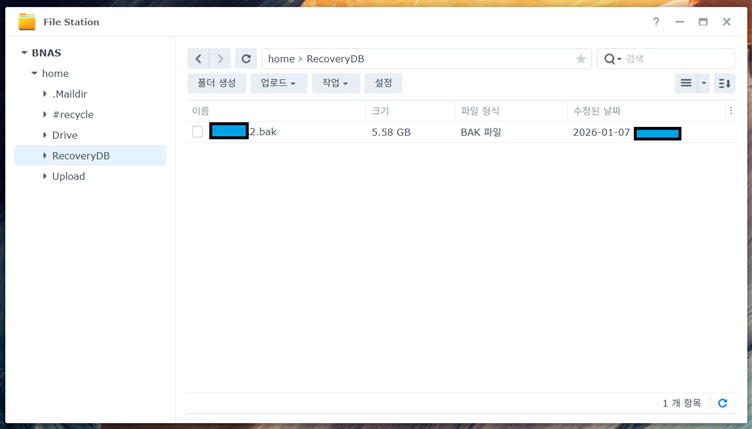Select #recycle in the folder tree
Viewport: 752px width, 429px height.
[x=73, y=115]
